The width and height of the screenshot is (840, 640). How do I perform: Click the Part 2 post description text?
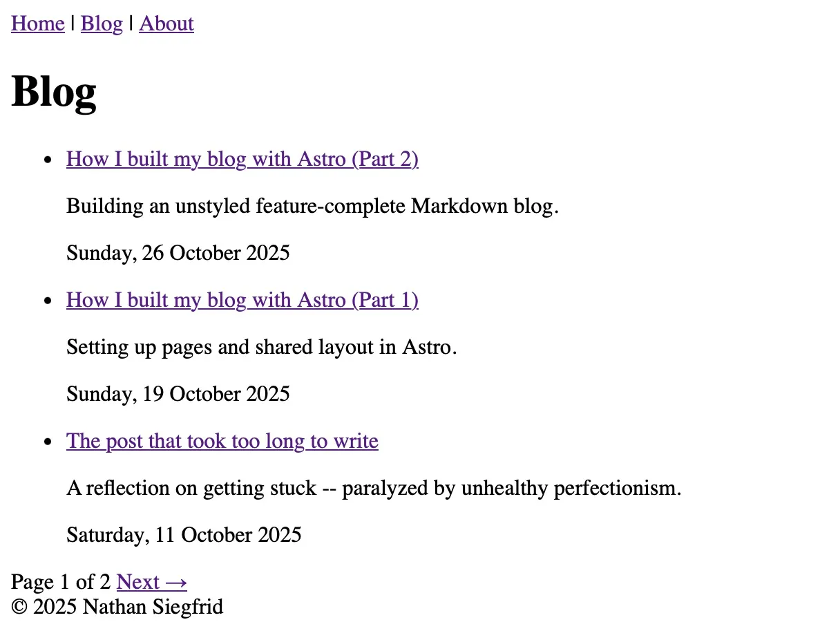(312, 206)
